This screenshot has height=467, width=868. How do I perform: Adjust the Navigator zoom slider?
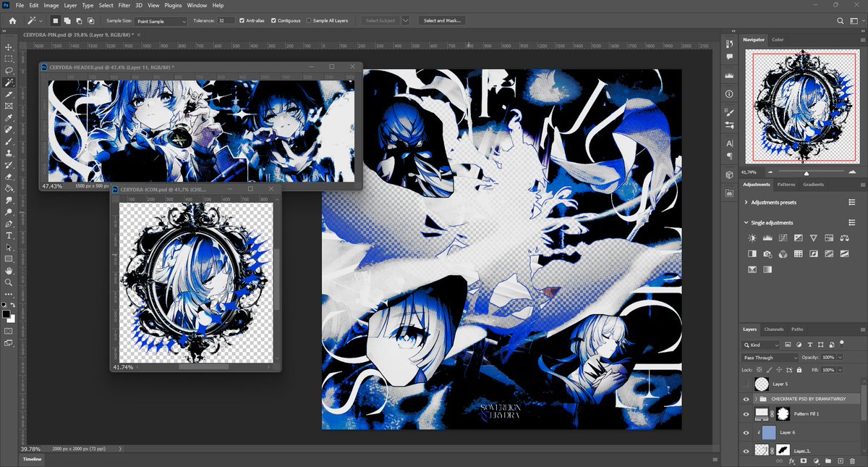pos(807,173)
